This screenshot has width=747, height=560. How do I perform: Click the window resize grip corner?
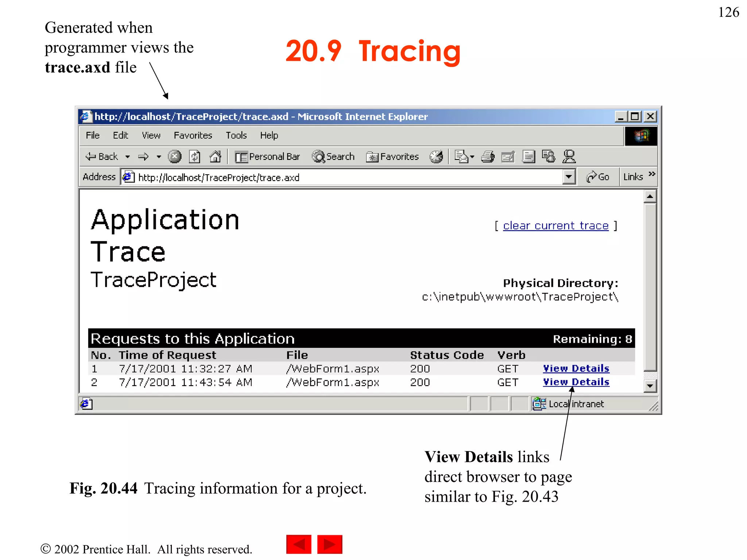[653, 407]
